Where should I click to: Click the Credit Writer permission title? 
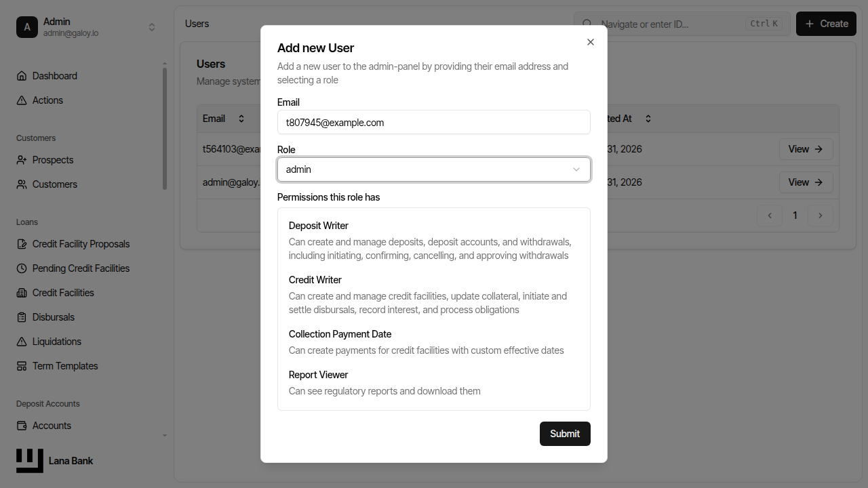tap(315, 280)
